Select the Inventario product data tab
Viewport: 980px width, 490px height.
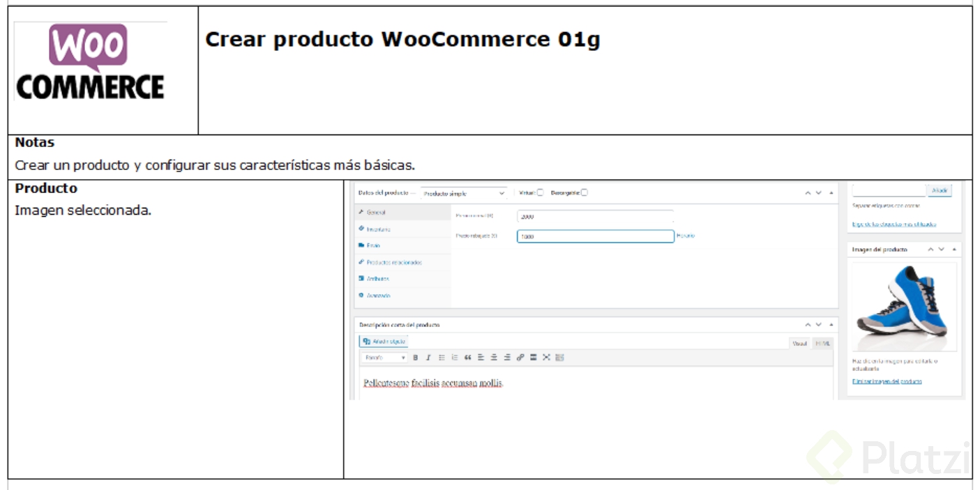coord(403,229)
